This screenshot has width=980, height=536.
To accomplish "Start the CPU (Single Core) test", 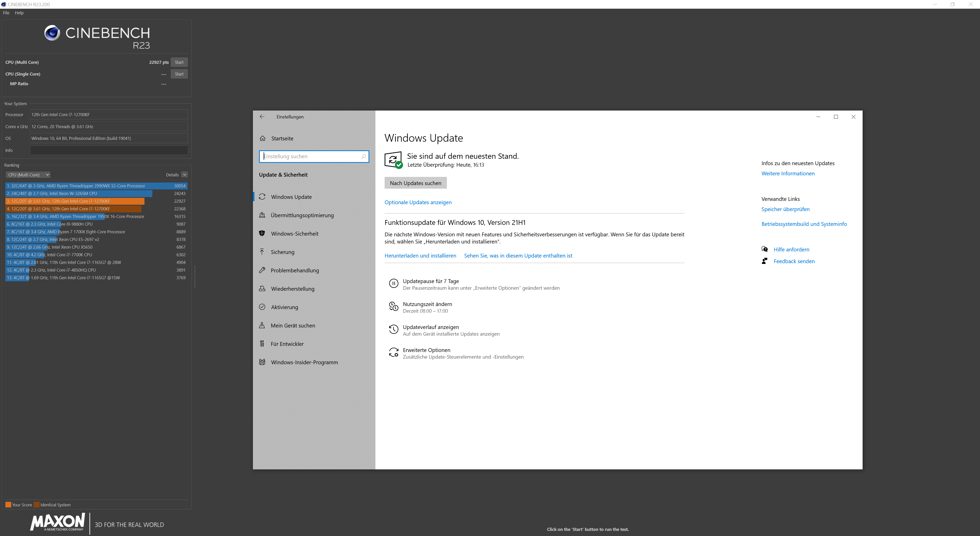I will [x=179, y=74].
